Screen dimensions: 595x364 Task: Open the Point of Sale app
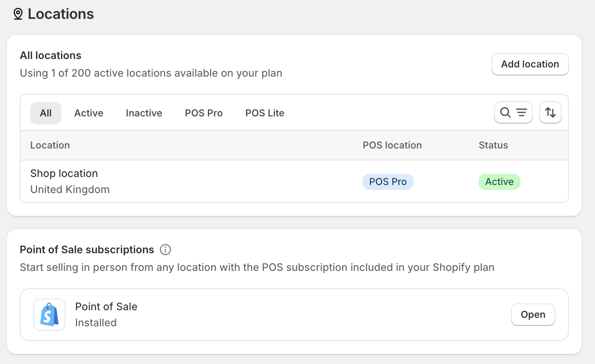pyautogui.click(x=533, y=315)
